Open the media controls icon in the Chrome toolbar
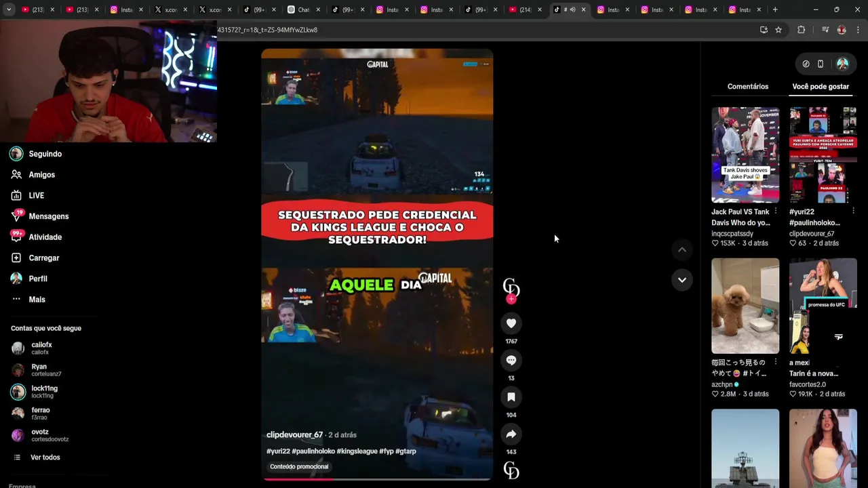The width and height of the screenshot is (868, 488). pos(825,30)
